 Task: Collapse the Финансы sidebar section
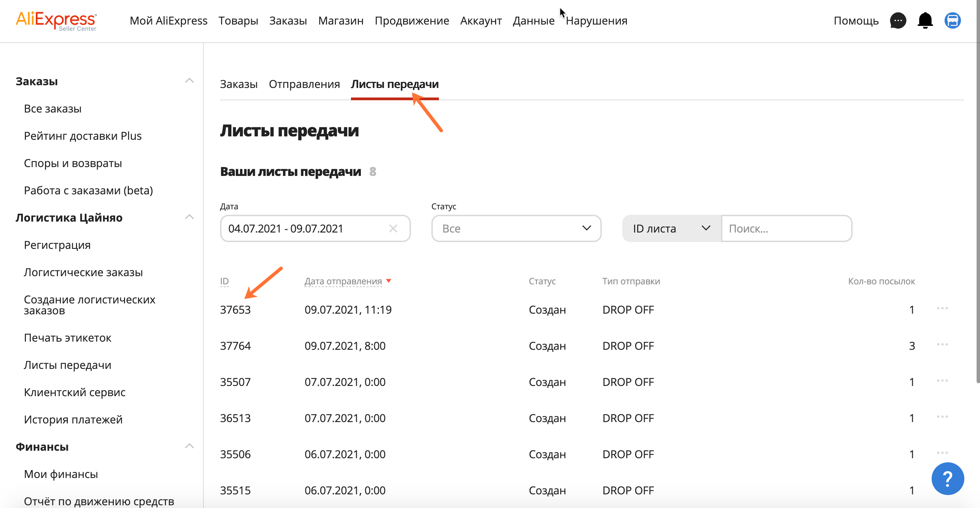(x=189, y=446)
